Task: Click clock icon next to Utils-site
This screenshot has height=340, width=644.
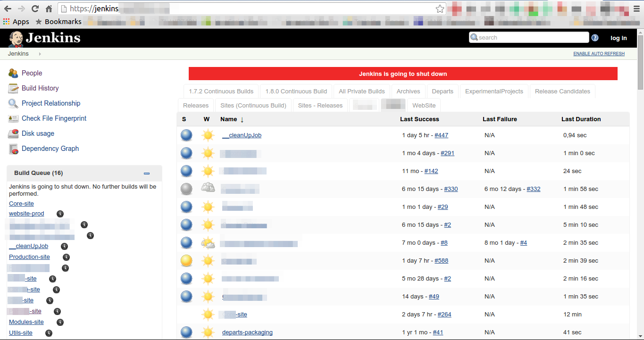Action: pyautogui.click(x=49, y=333)
